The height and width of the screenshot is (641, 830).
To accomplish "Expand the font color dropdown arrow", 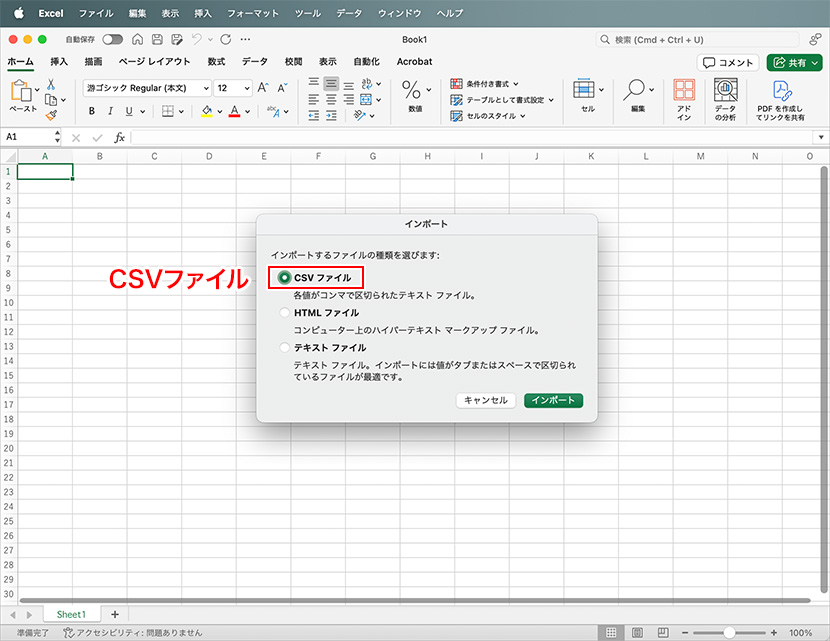I will click(247, 112).
